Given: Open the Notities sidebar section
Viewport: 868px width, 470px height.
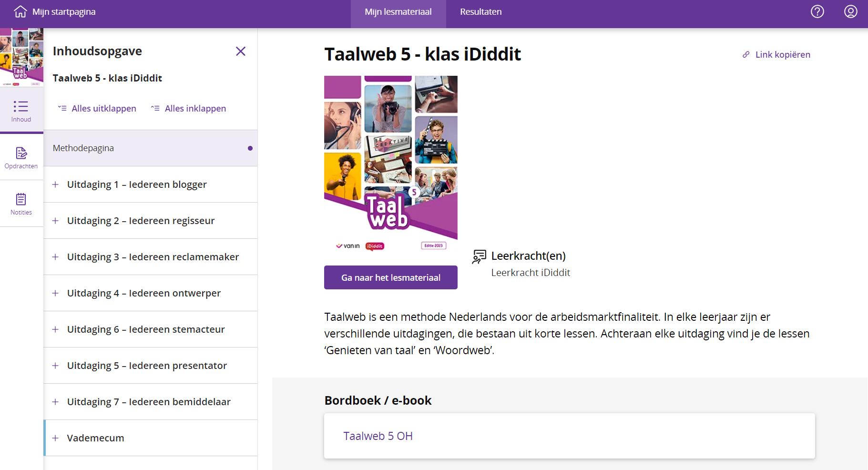Looking at the screenshot, I should pos(21,204).
